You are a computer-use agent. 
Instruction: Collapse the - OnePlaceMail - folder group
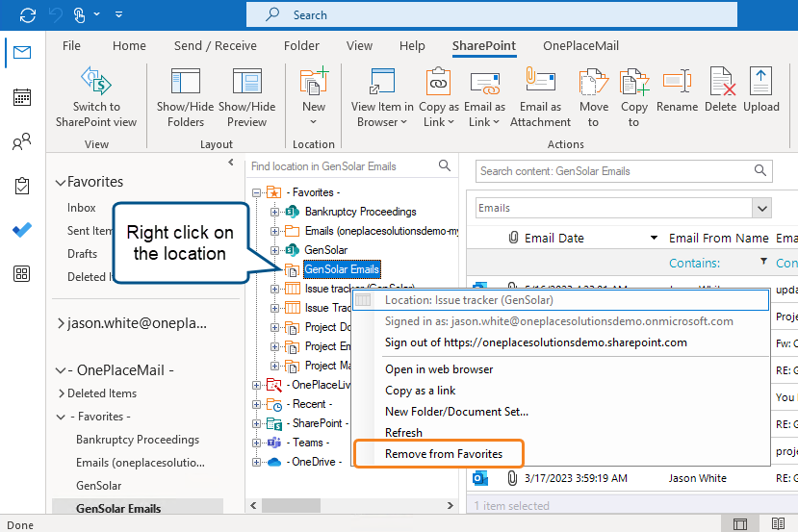(60, 370)
